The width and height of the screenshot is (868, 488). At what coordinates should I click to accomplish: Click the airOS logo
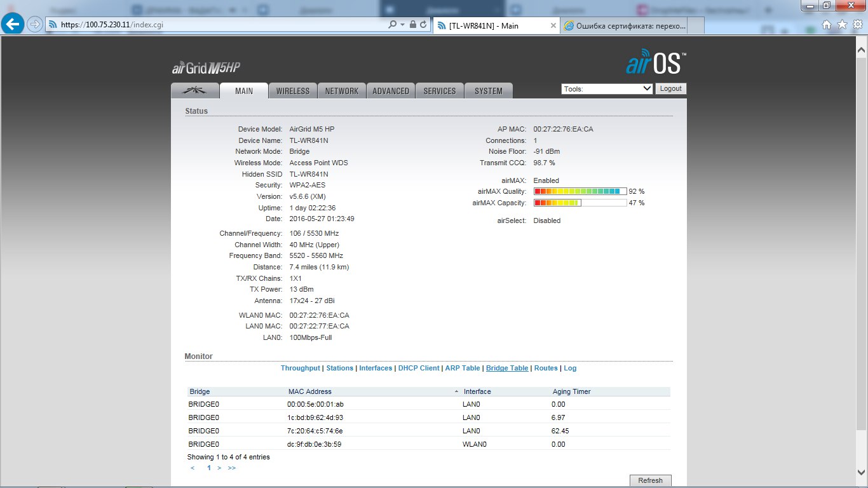click(655, 63)
